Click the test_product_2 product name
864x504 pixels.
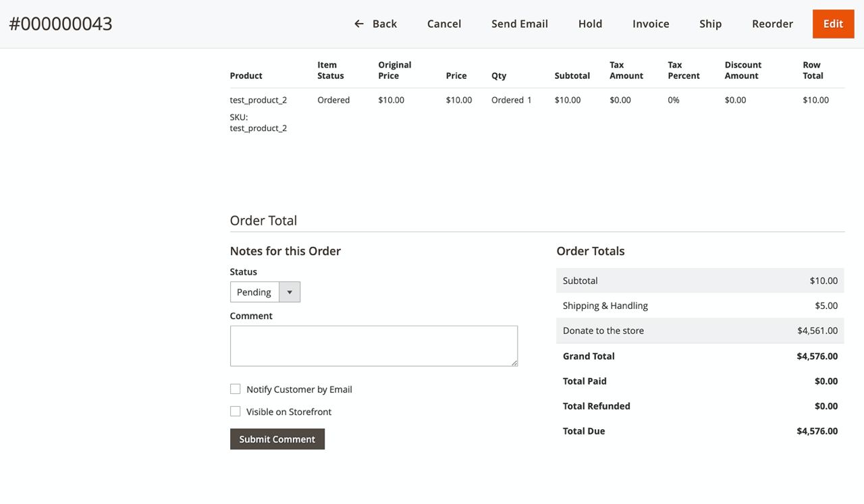[258, 100]
